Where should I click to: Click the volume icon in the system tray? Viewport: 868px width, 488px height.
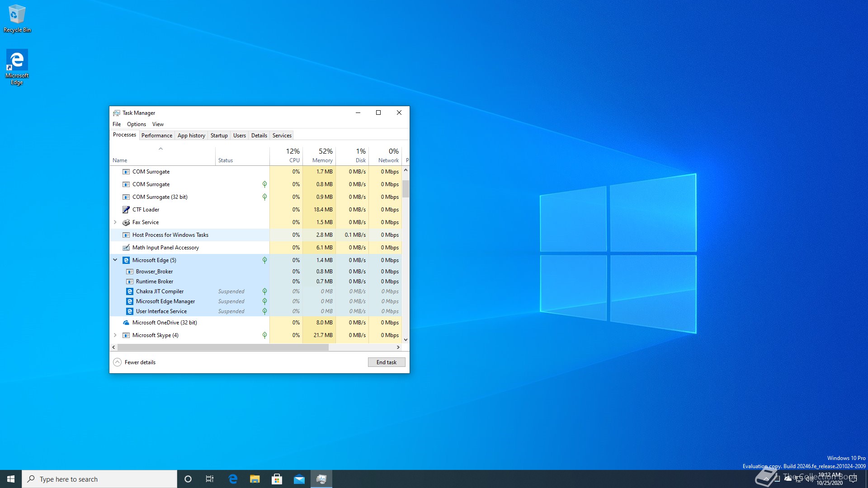tap(809, 479)
